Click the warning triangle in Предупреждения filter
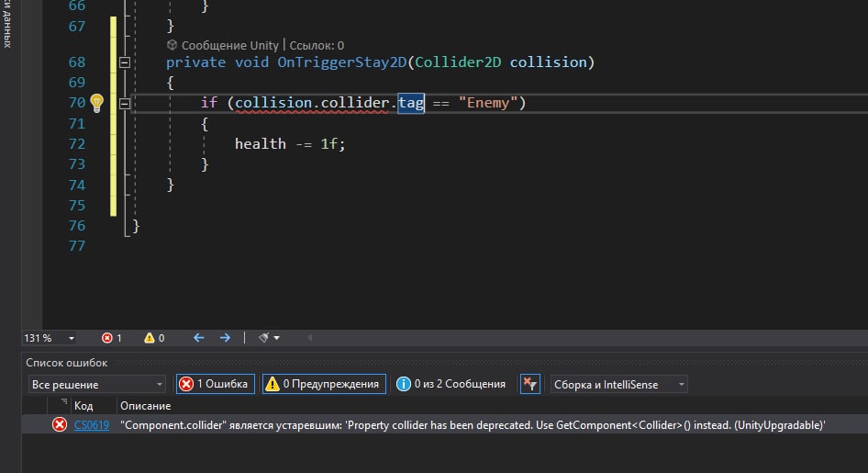This screenshot has height=473, width=868. point(273,384)
